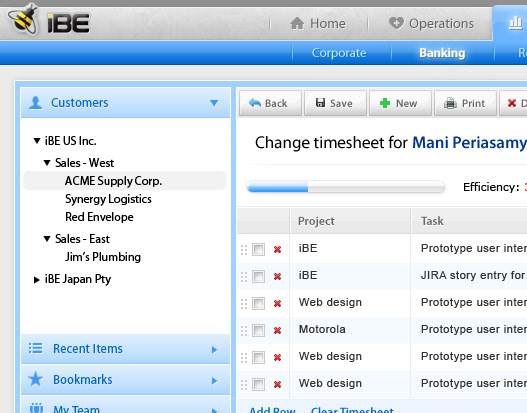This screenshot has width=527, height=413.
Task: Click the Print printer icon
Action: click(450, 103)
